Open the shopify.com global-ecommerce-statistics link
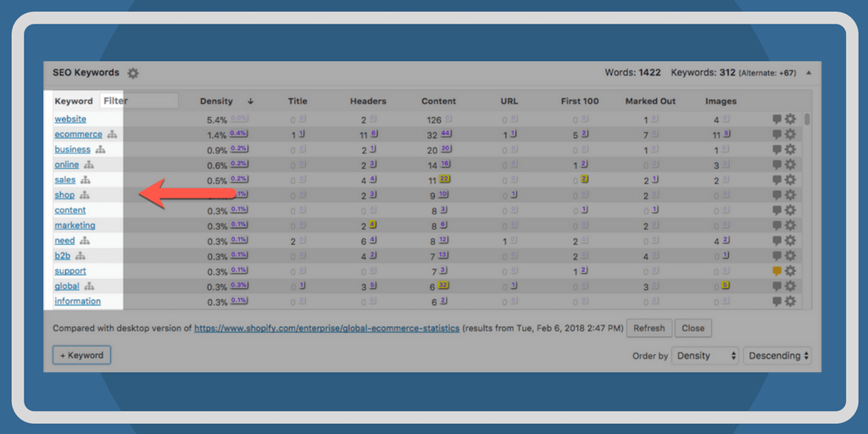 326,328
